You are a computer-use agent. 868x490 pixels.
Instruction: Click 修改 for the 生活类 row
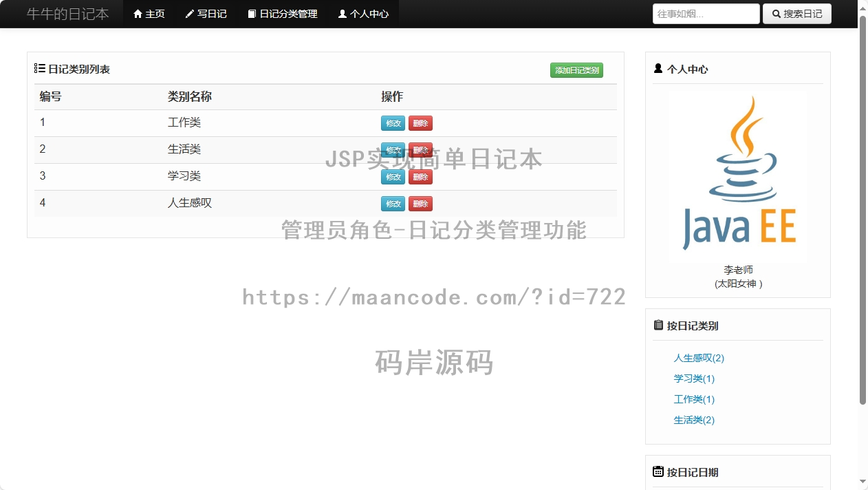[x=393, y=150]
